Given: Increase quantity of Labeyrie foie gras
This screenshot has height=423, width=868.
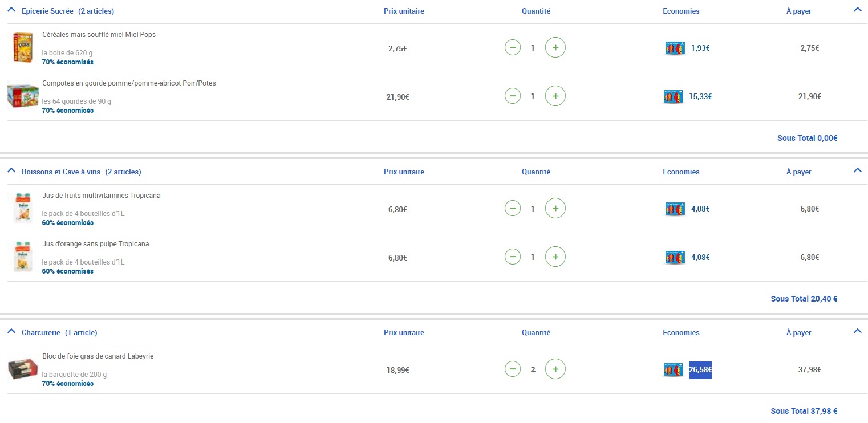Looking at the screenshot, I should coord(555,369).
